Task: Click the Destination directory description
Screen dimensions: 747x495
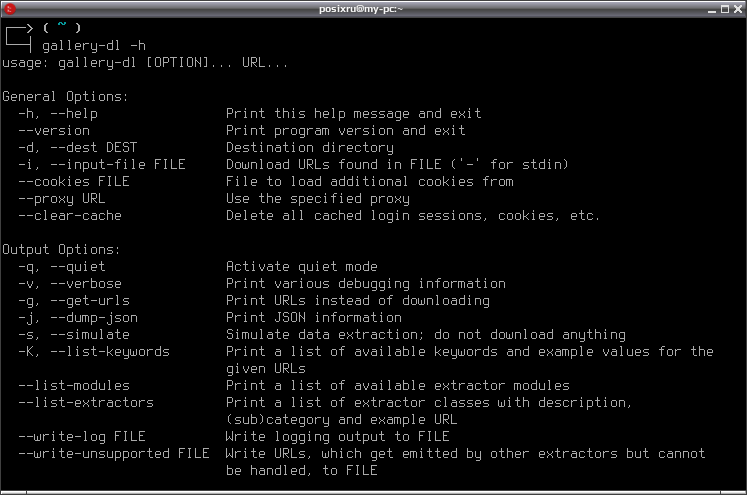Action: 310,148
